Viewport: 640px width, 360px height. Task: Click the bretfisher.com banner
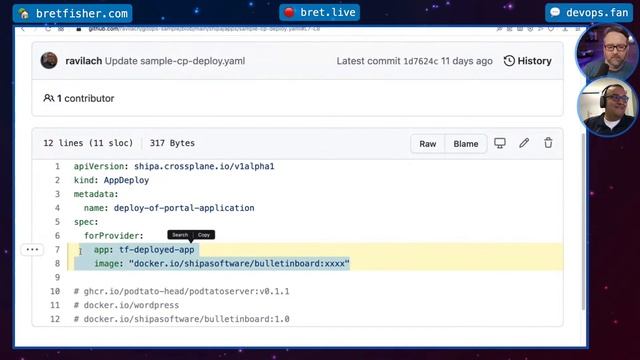coord(72,13)
